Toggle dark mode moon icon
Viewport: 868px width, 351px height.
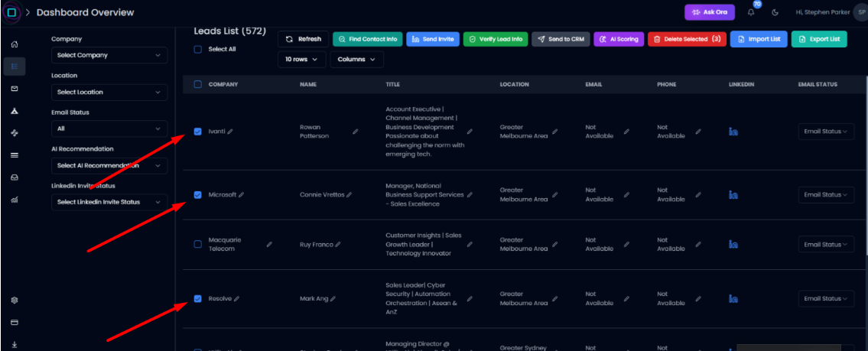point(775,12)
